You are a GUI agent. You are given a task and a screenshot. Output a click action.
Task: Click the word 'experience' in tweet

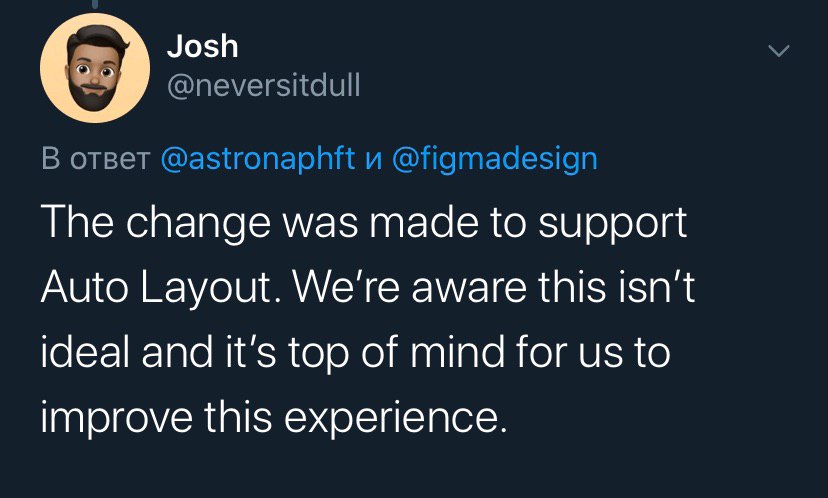pos(390,419)
